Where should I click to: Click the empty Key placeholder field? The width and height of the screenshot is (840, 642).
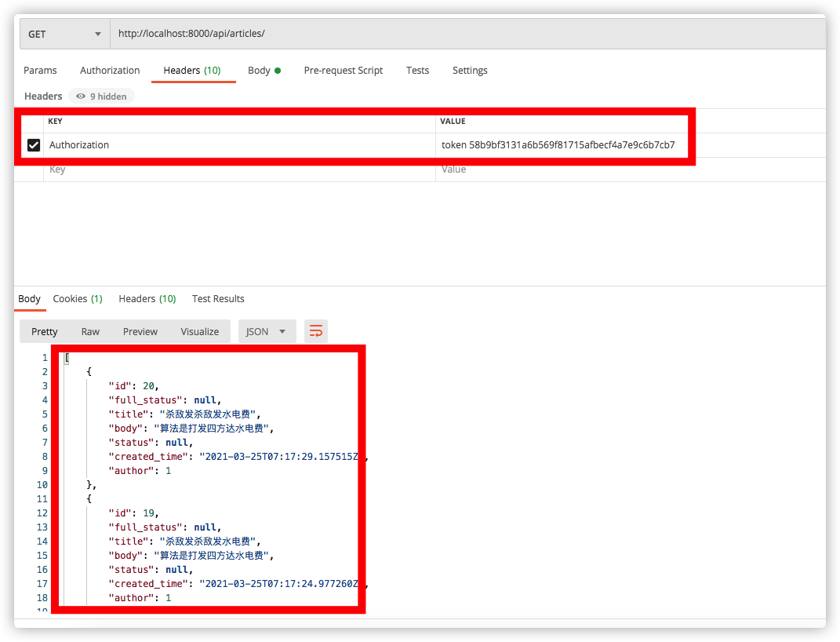tap(235, 170)
